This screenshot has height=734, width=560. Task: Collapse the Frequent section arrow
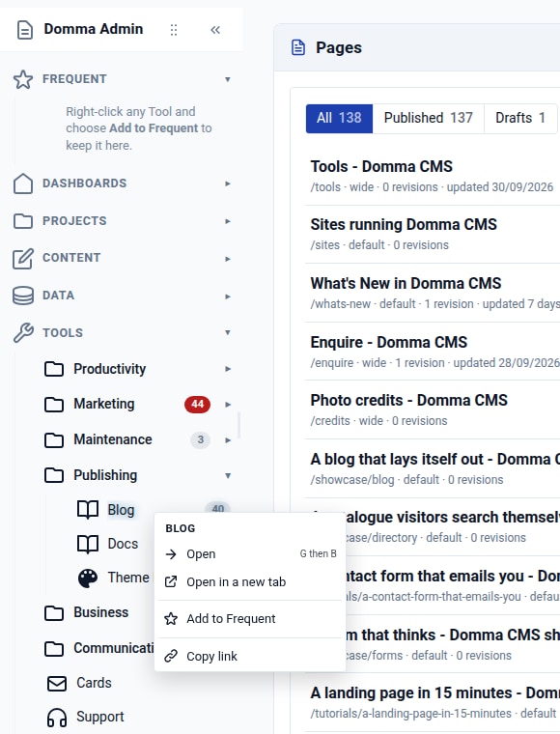click(x=227, y=79)
